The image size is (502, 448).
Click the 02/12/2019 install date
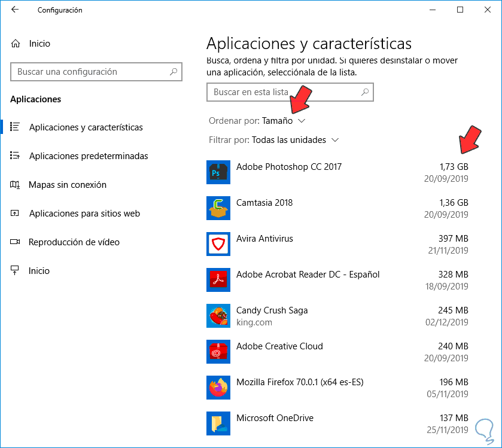pos(446,322)
